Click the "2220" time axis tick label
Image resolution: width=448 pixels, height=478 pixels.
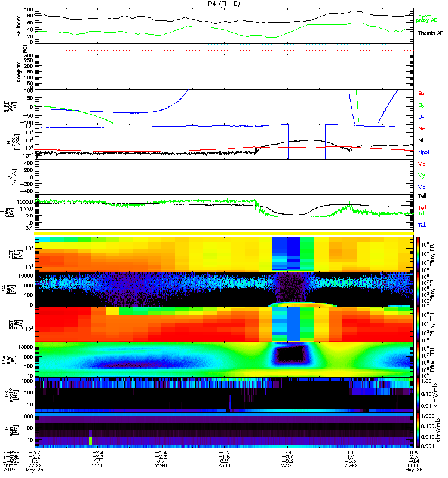[x=97, y=466]
